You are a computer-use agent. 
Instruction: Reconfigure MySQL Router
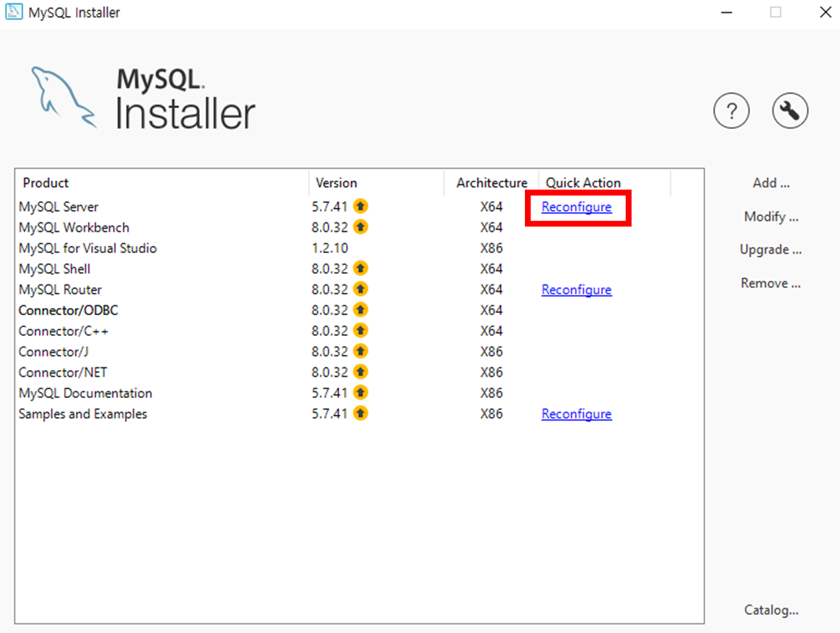pos(576,289)
